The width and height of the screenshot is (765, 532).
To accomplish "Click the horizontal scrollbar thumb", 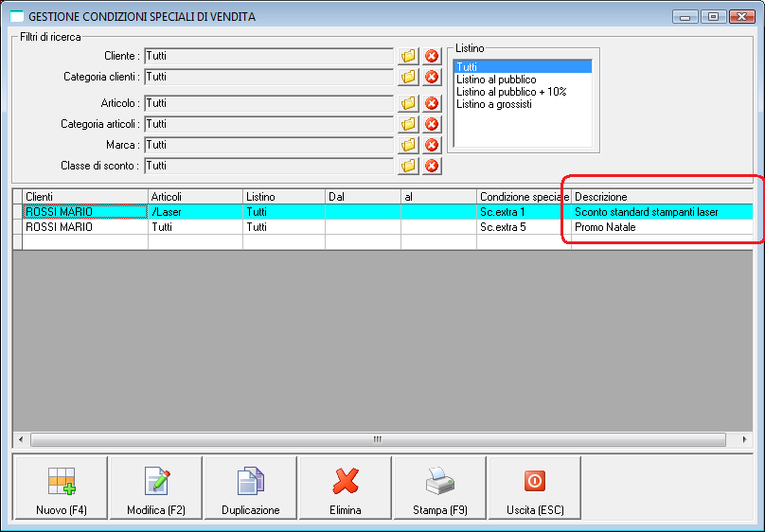I will click(x=378, y=439).
